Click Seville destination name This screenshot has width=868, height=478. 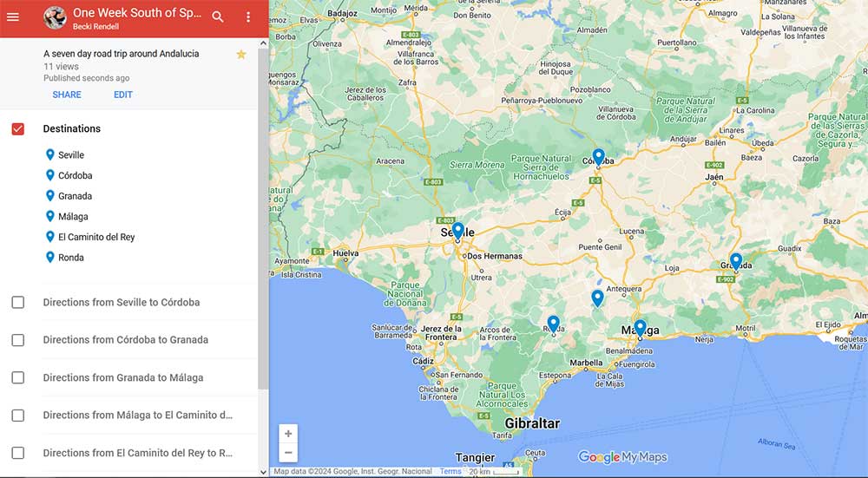(x=71, y=155)
